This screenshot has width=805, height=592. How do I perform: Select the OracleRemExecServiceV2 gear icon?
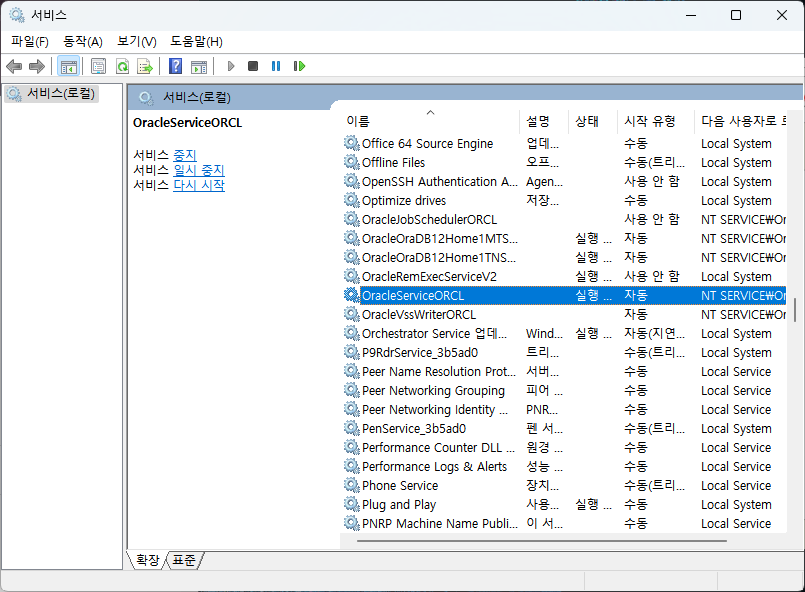(x=352, y=276)
